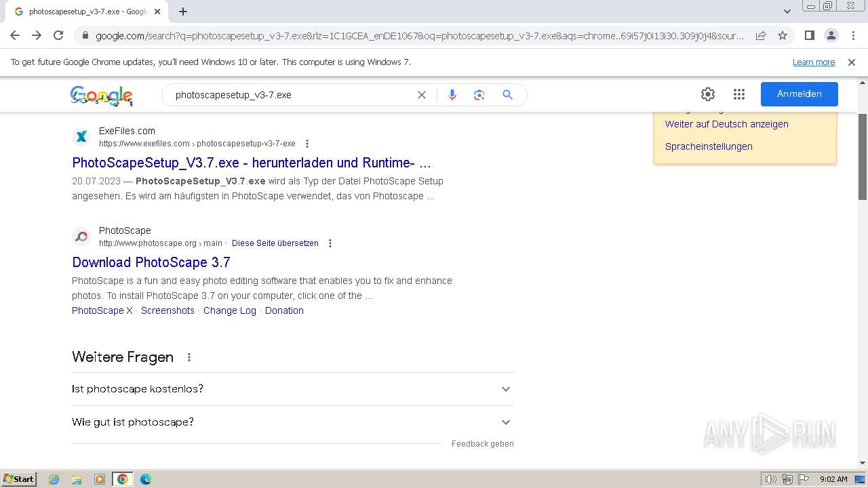Click the Google doodle logo
The image size is (868, 488).
tap(102, 96)
